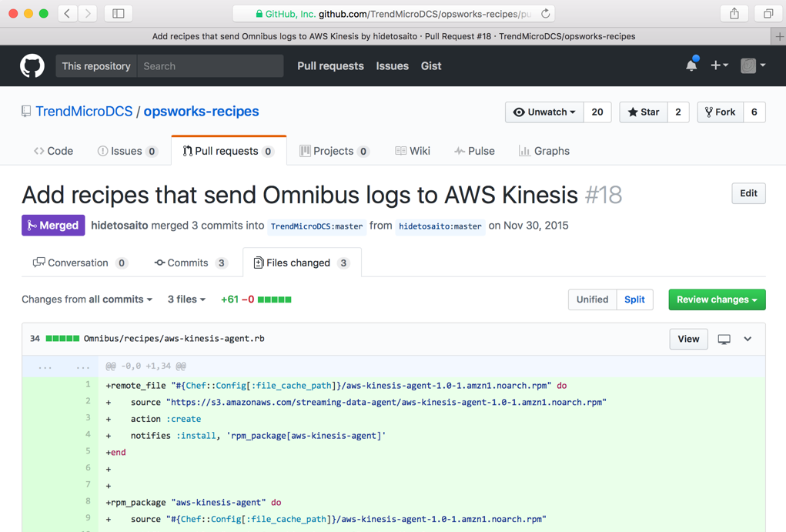Reload the page with the refresh icon
Image resolution: width=786 pixels, height=532 pixels.
click(545, 14)
